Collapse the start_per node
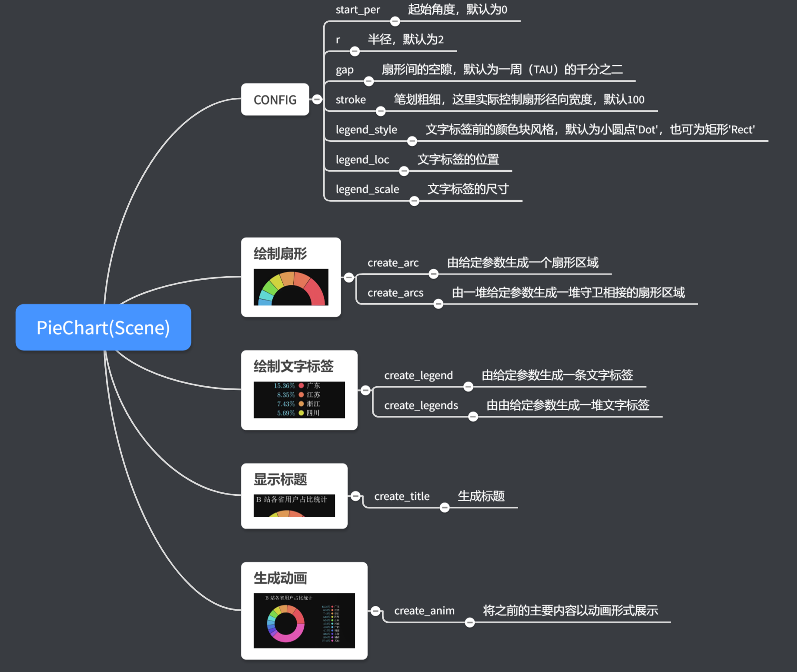The image size is (797, 672). click(395, 21)
